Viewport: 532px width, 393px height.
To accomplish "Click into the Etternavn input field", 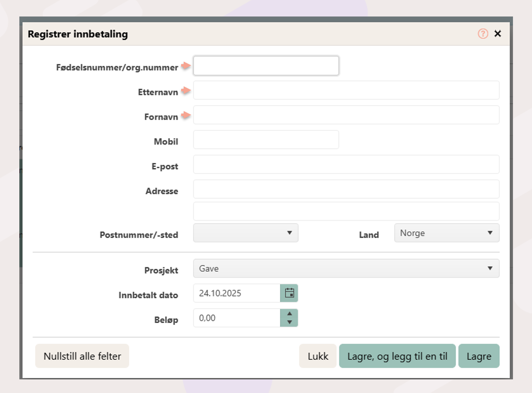I will click(346, 90).
